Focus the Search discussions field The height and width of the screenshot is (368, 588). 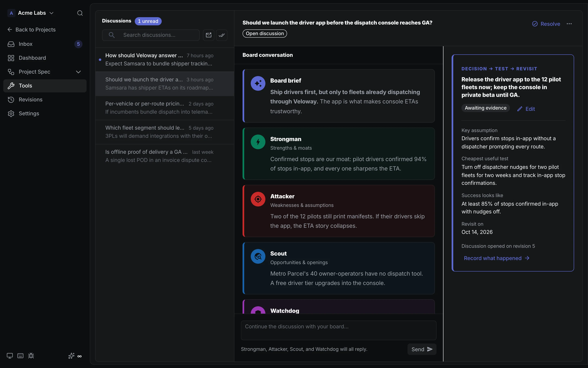pos(151,35)
